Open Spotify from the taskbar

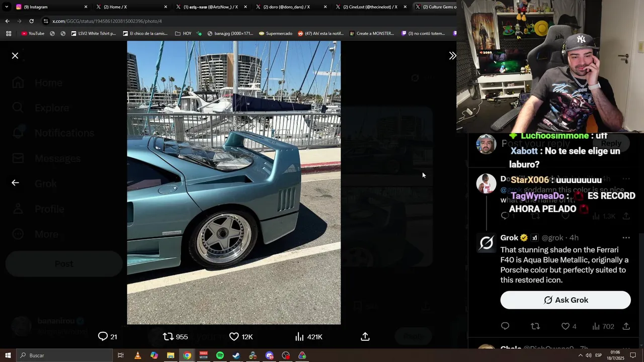(x=220, y=355)
